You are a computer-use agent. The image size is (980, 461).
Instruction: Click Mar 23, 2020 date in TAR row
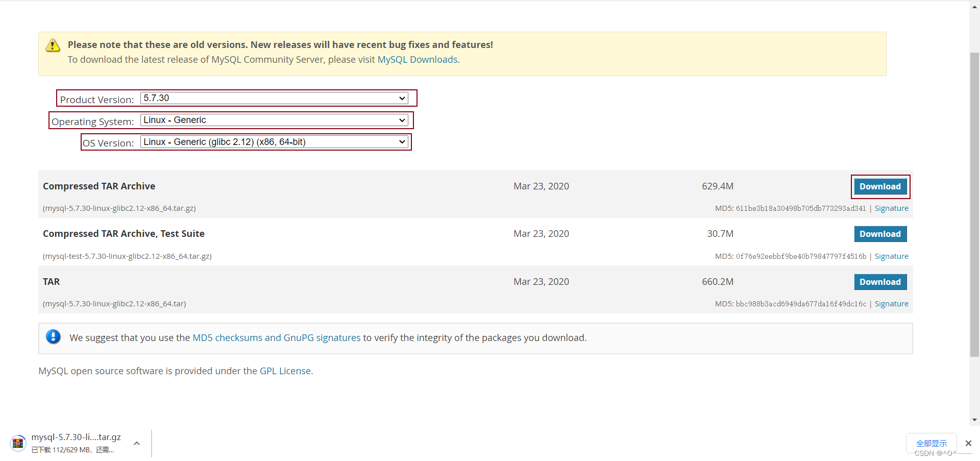pyautogui.click(x=541, y=282)
